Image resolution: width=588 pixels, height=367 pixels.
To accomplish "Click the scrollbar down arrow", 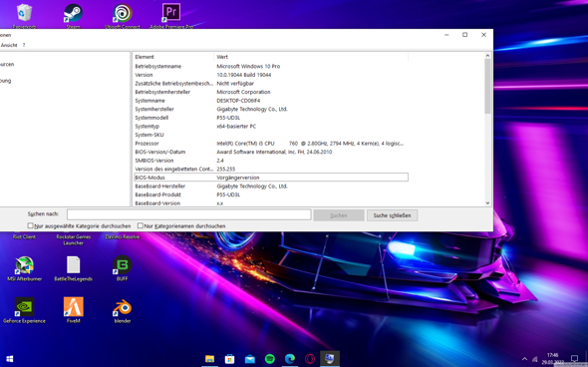I will (487, 203).
